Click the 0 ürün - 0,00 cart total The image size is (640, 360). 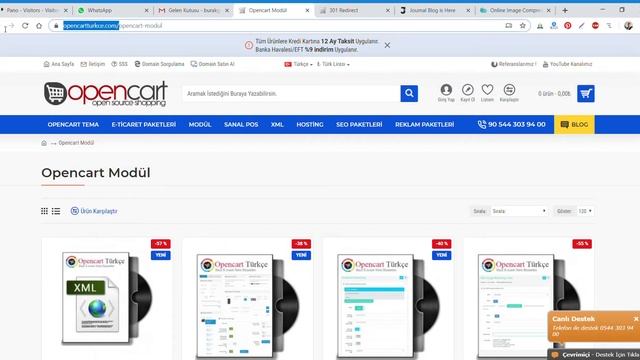554,93
